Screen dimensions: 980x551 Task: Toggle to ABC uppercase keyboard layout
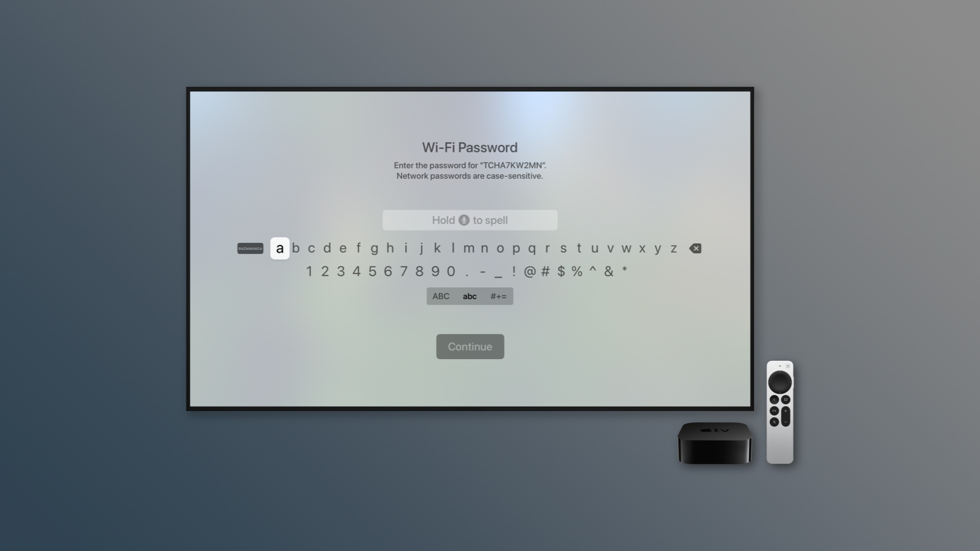(x=441, y=296)
